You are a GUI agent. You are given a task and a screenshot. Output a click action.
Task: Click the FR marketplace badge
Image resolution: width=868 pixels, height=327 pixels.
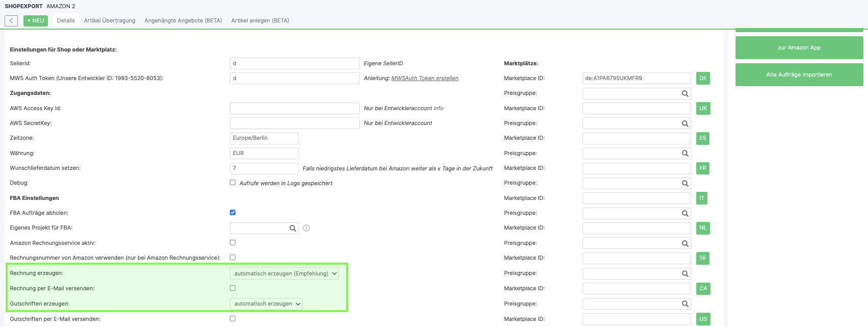(x=702, y=168)
